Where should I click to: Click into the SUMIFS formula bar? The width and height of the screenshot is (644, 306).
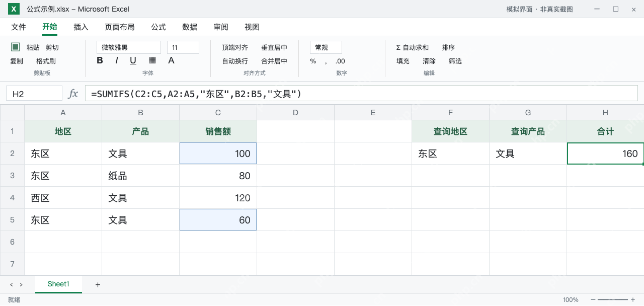pyautogui.click(x=361, y=94)
